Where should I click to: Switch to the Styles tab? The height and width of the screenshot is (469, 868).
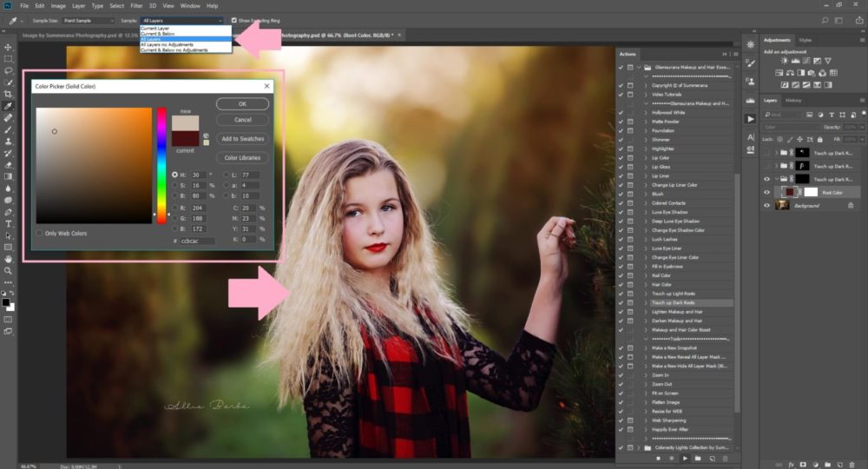806,40
